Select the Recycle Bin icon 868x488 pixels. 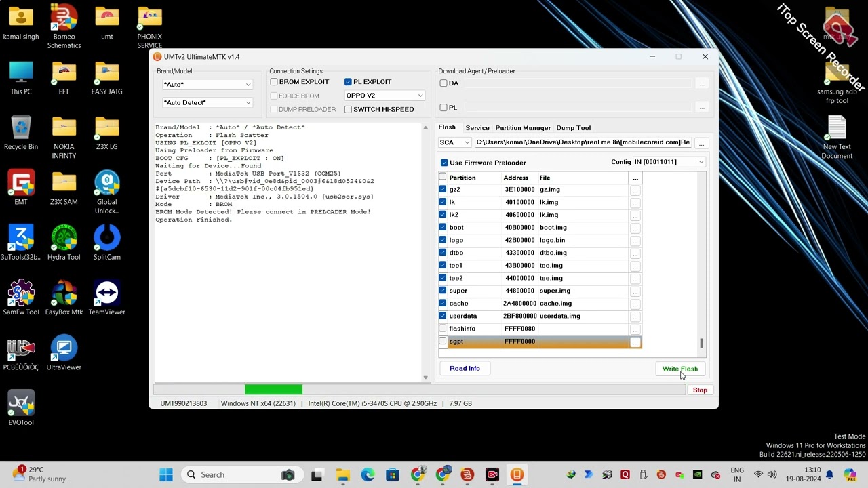pos(21,133)
